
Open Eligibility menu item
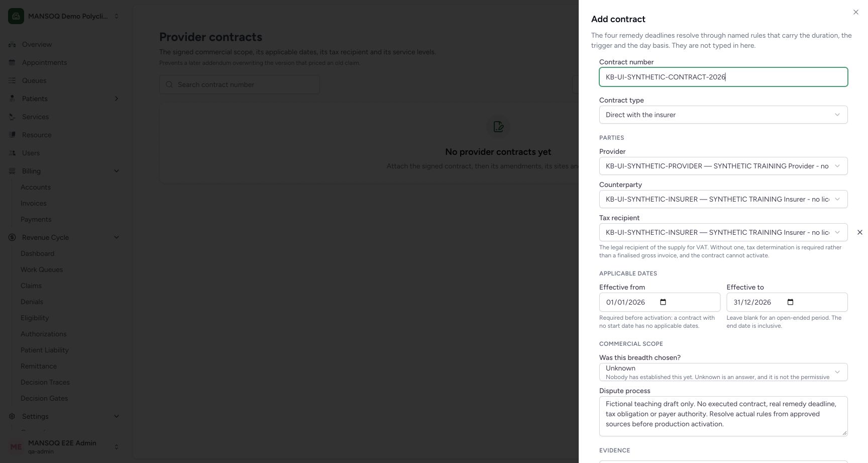pos(35,318)
